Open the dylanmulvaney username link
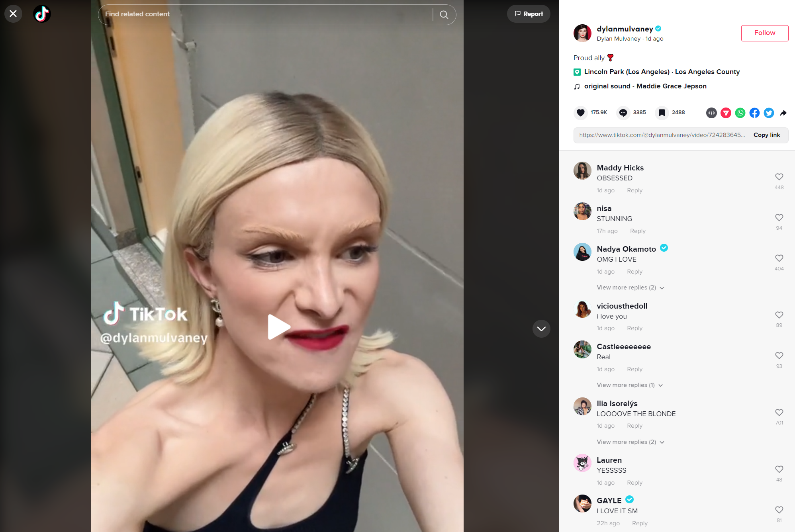 625,29
